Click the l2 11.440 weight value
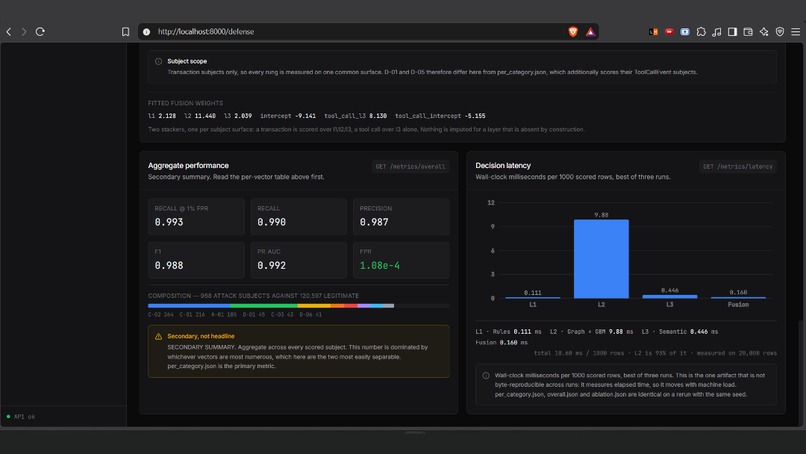The image size is (806, 454). [200, 116]
